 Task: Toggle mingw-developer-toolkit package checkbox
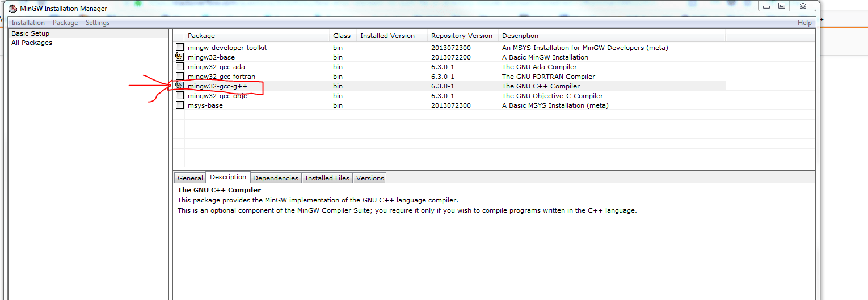[180, 48]
